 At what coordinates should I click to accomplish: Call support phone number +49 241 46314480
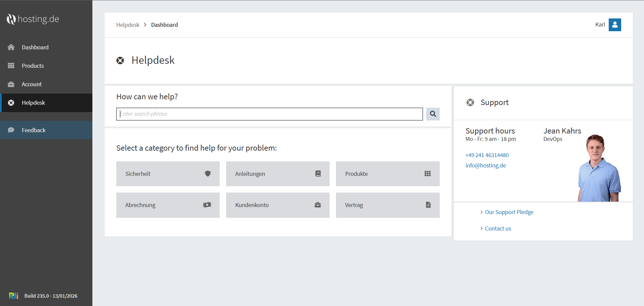pos(487,155)
